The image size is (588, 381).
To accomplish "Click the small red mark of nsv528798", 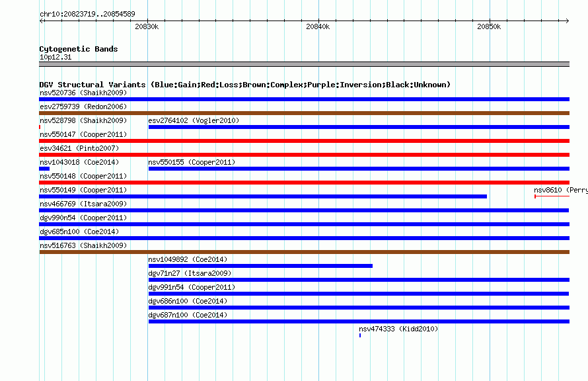I will click(40, 127).
